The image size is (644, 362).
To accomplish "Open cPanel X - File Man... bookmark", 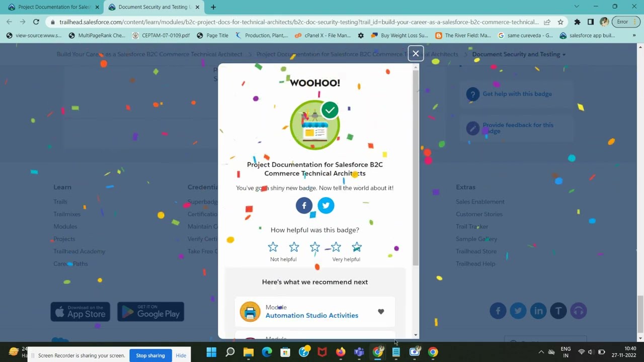I will (323, 36).
